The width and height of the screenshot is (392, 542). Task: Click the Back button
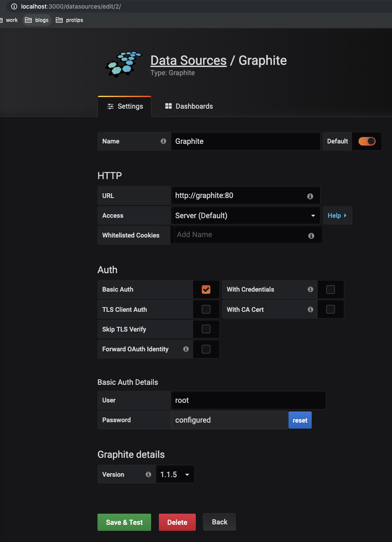(219, 522)
